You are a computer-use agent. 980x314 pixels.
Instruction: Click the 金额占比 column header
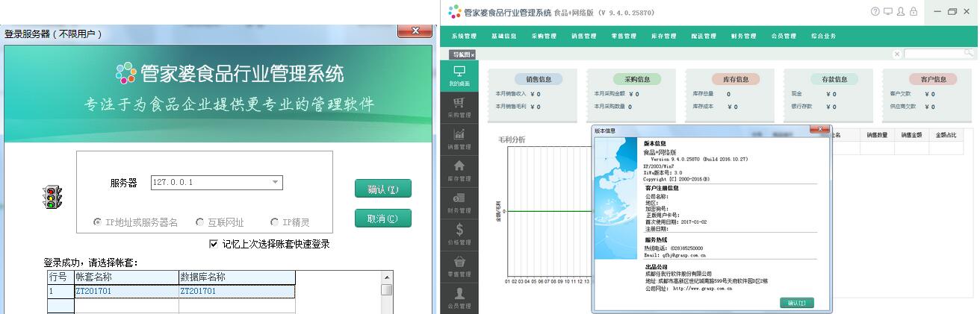point(946,135)
